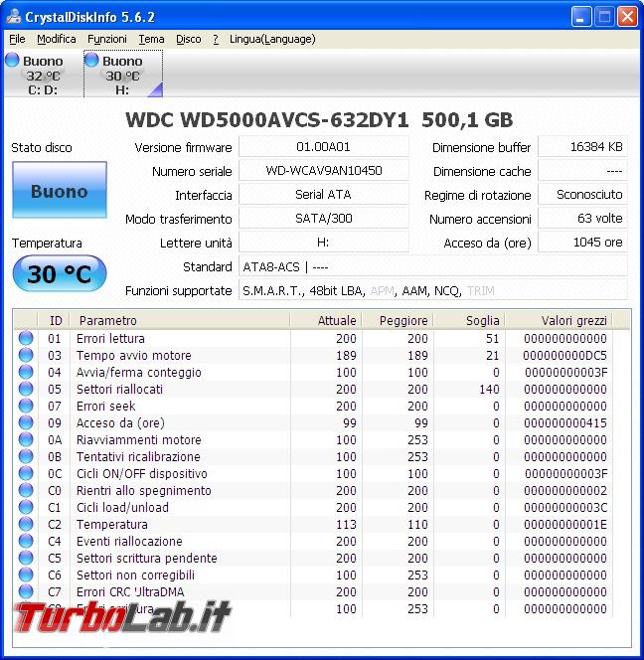
Task: Click blue health orb on C: D: tab
Action: (12, 60)
